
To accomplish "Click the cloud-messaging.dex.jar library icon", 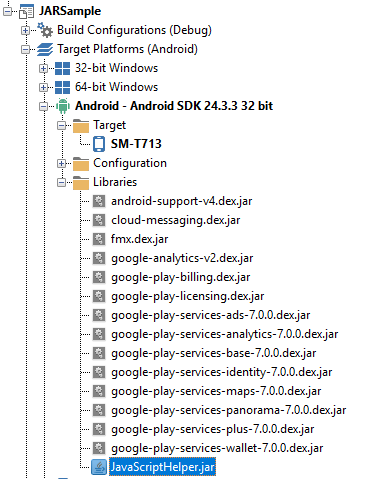I will pos(99,220).
